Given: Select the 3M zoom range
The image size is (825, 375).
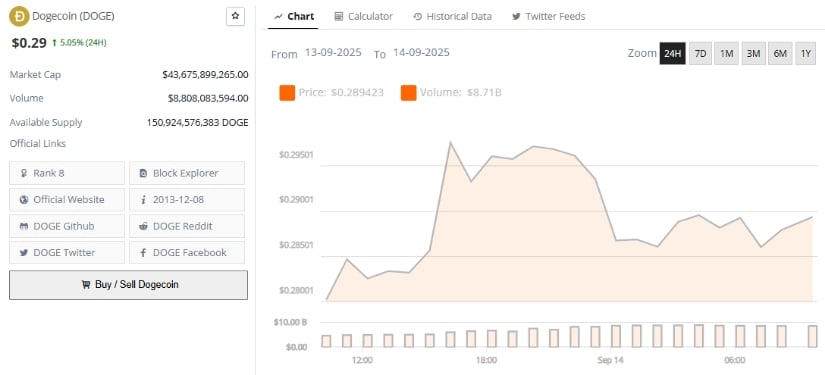Looking at the screenshot, I should [753, 54].
